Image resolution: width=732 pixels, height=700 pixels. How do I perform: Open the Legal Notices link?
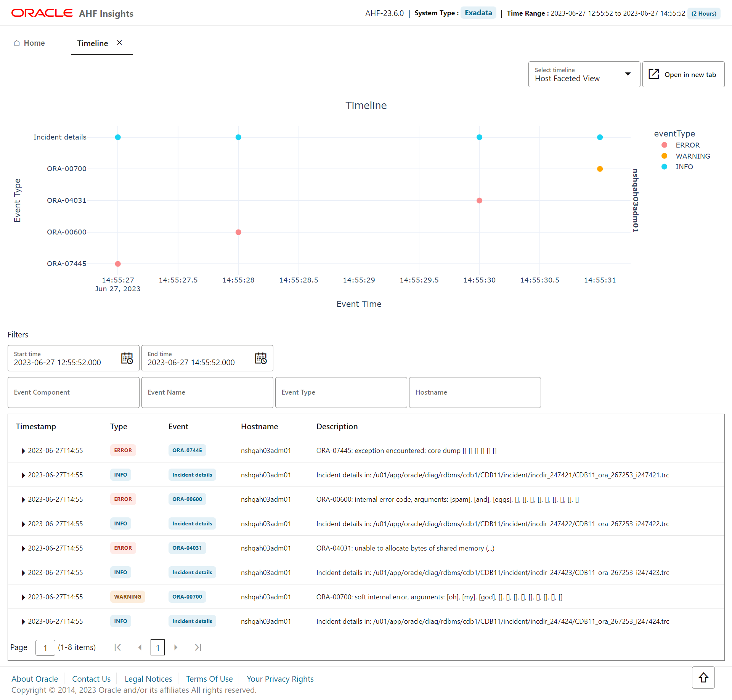148,679
